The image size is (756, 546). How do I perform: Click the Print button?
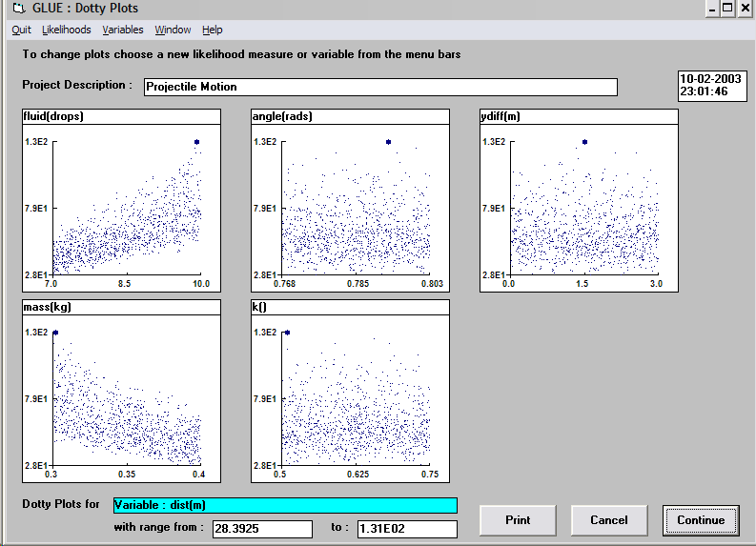pos(518,520)
